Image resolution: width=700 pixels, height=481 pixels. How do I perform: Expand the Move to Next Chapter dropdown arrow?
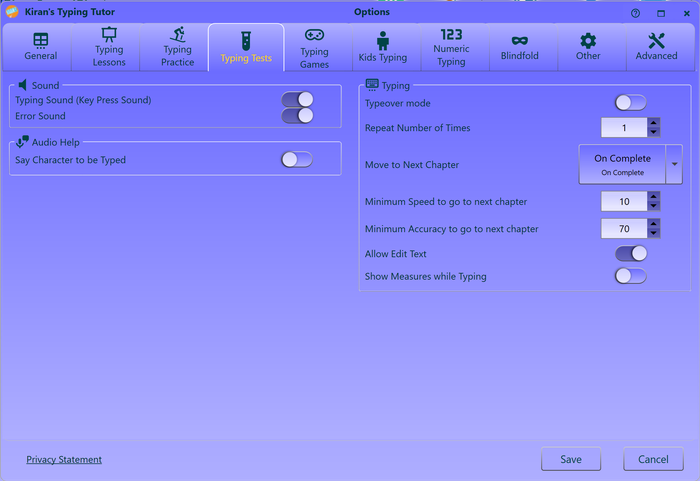pyautogui.click(x=674, y=164)
